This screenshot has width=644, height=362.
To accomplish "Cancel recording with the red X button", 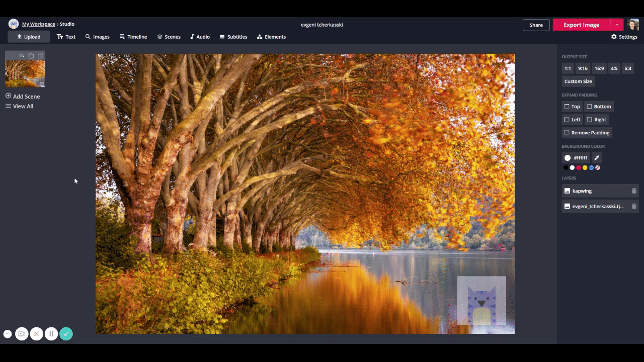I will tap(36, 334).
